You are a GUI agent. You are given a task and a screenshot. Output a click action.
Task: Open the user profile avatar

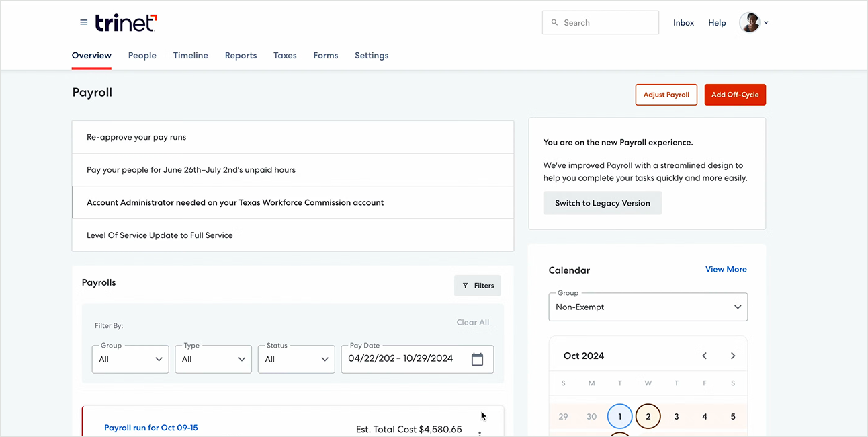pos(749,22)
